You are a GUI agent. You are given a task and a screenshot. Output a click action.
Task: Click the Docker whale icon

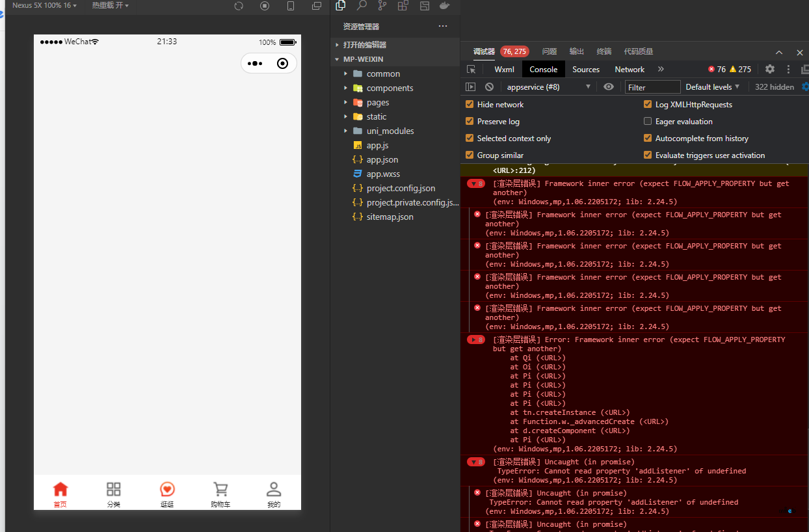[x=445, y=6]
